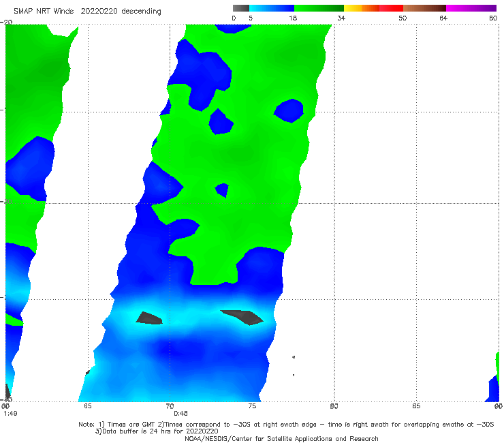Pick the brown 50–64 segment of the color bar
The height and width of the screenshot is (443, 504).
tap(424, 8)
